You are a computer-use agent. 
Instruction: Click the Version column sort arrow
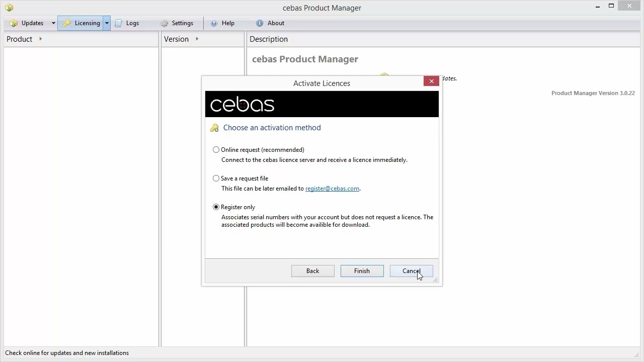[x=197, y=39]
